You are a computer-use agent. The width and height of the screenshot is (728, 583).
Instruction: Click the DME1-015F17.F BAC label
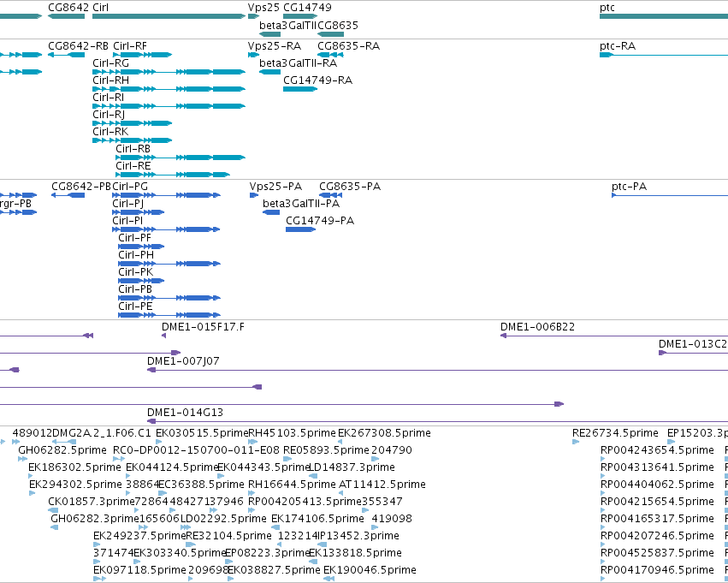coord(203,327)
